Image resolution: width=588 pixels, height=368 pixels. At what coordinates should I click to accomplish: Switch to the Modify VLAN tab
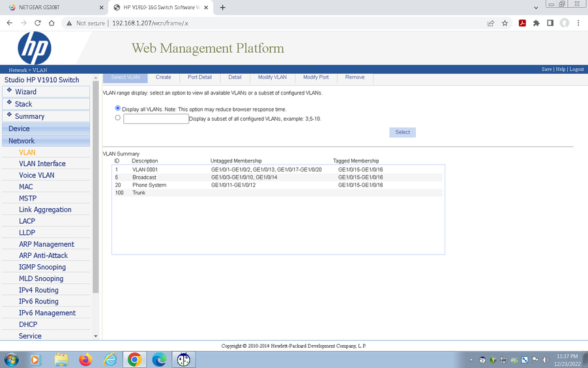tap(272, 78)
